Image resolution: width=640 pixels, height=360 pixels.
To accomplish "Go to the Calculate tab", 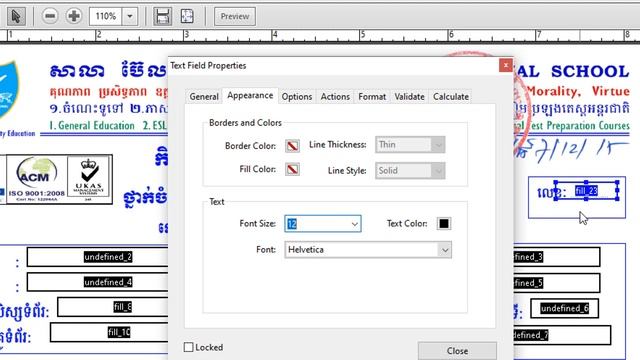I will coord(451,97).
